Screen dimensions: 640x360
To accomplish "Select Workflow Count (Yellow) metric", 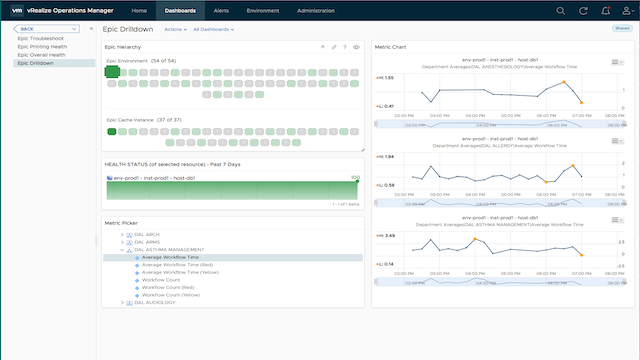I will tap(171, 295).
